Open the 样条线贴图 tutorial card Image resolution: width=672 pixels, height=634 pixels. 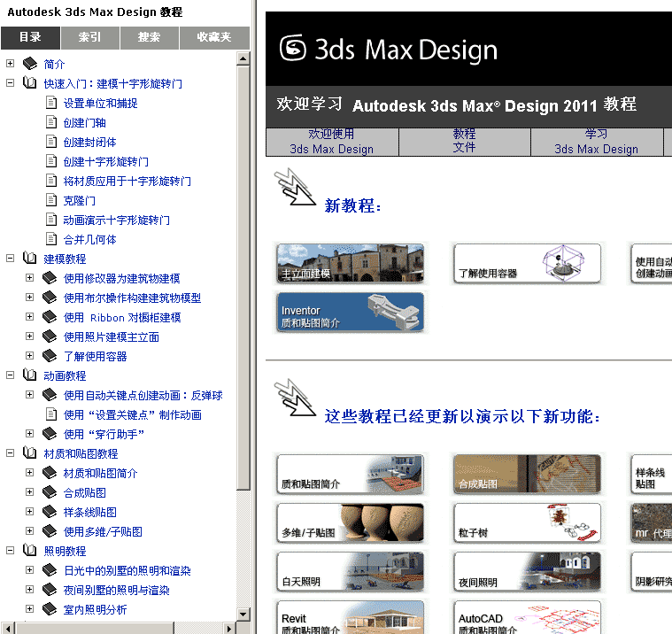pyautogui.click(x=651, y=474)
